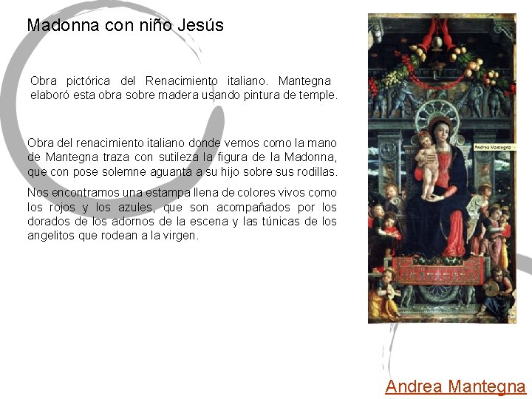
Task: Click the yellow-robed angel at bottom left
Action: tap(385, 295)
